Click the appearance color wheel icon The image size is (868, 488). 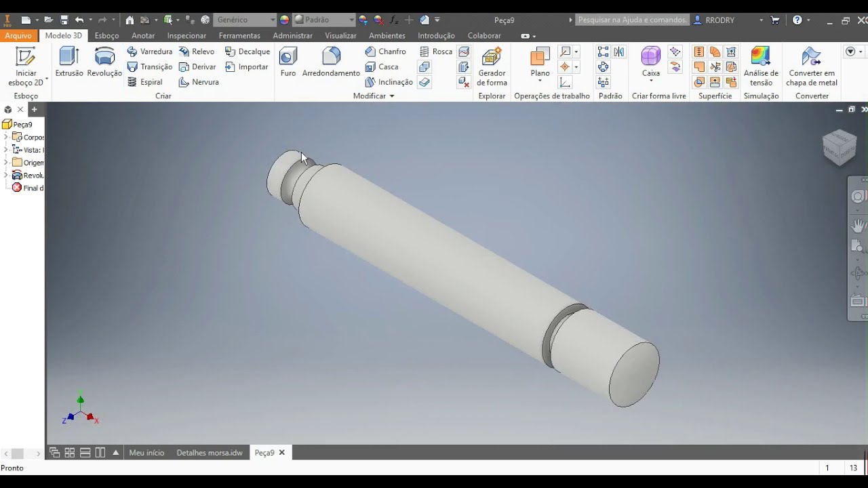pos(285,20)
